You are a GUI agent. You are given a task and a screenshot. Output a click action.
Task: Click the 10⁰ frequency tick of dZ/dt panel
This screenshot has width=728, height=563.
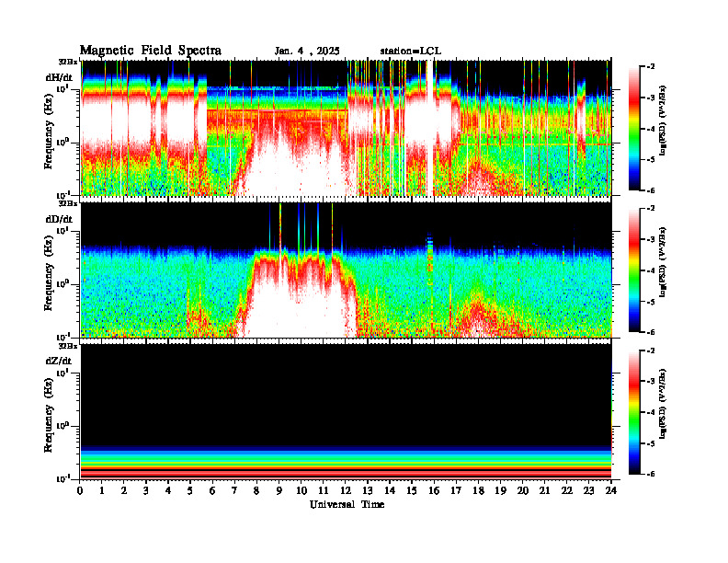[x=63, y=426]
